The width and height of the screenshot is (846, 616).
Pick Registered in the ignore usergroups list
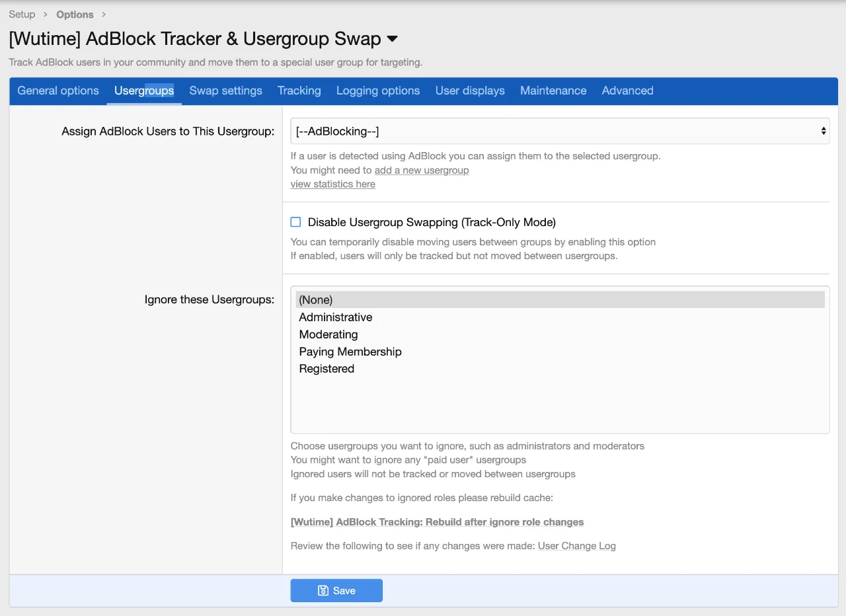point(327,369)
